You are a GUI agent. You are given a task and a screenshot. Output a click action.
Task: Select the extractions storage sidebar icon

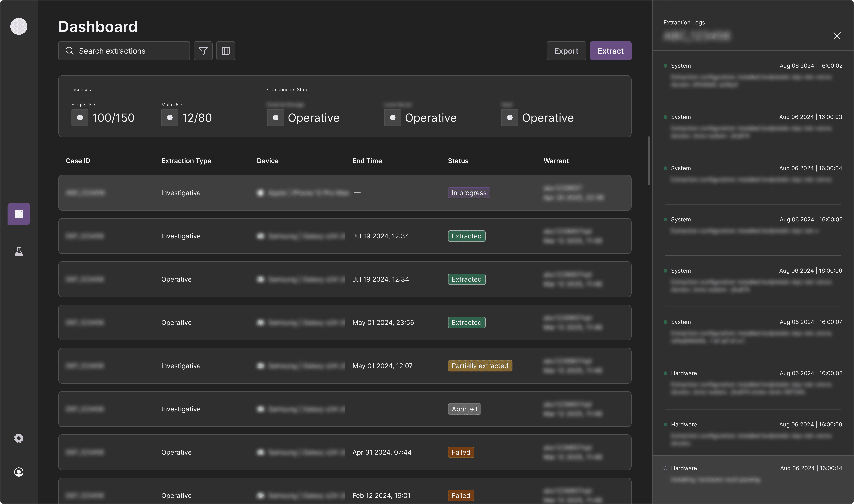point(19,214)
